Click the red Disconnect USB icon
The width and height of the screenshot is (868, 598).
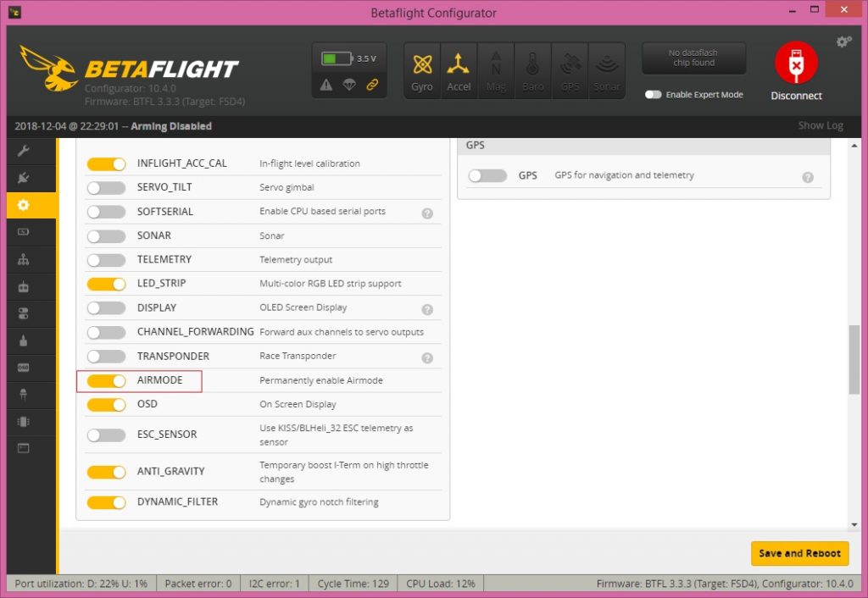pyautogui.click(x=796, y=63)
